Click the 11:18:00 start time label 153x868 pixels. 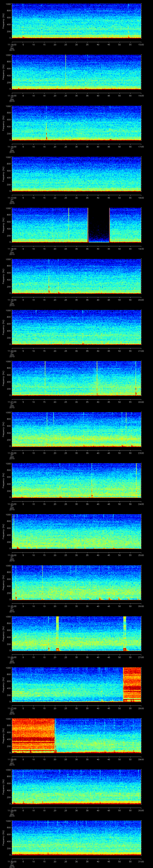(x=12, y=249)
